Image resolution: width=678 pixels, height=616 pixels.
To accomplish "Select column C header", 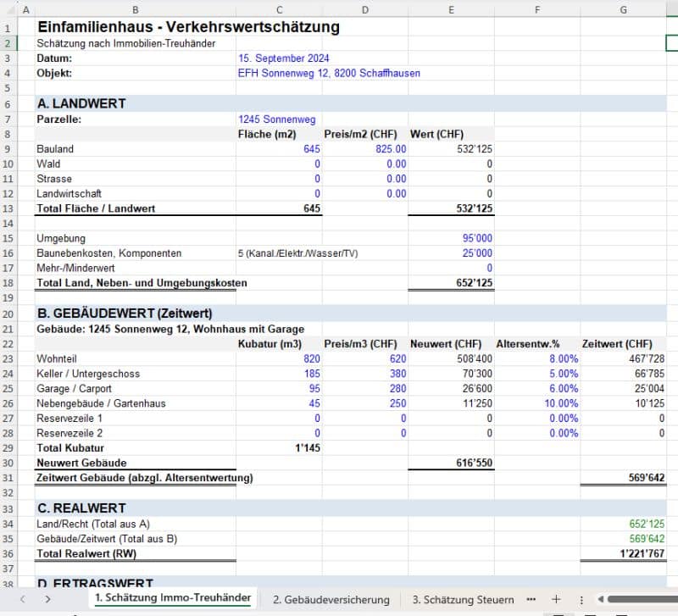I will (x=279, y=9).
